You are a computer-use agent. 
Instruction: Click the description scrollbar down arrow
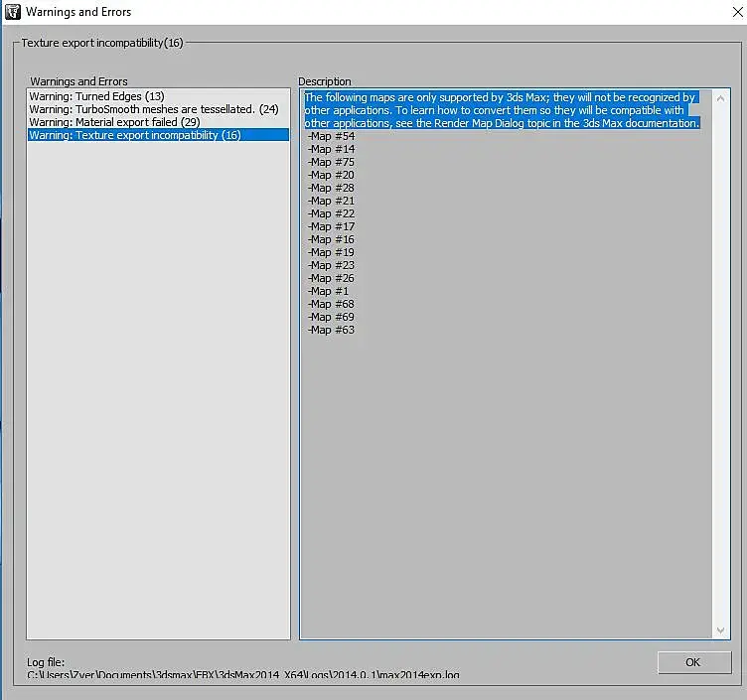point(720,630)
